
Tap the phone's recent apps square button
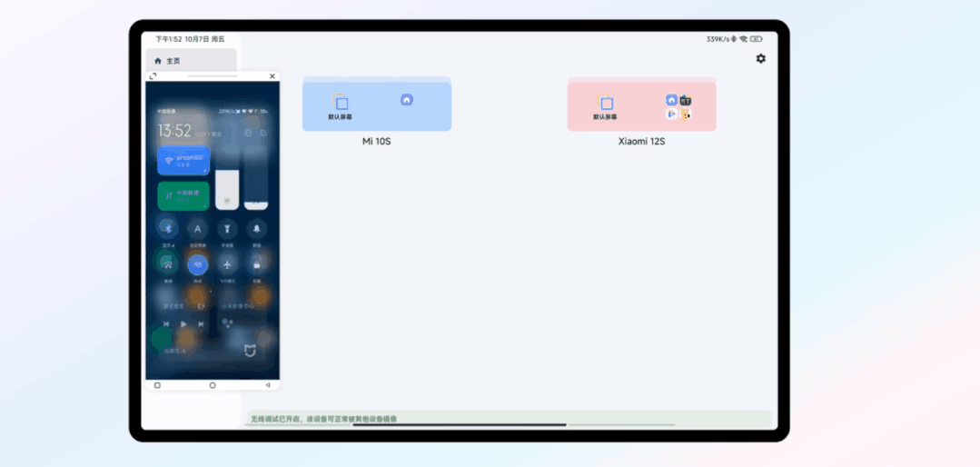157,385
